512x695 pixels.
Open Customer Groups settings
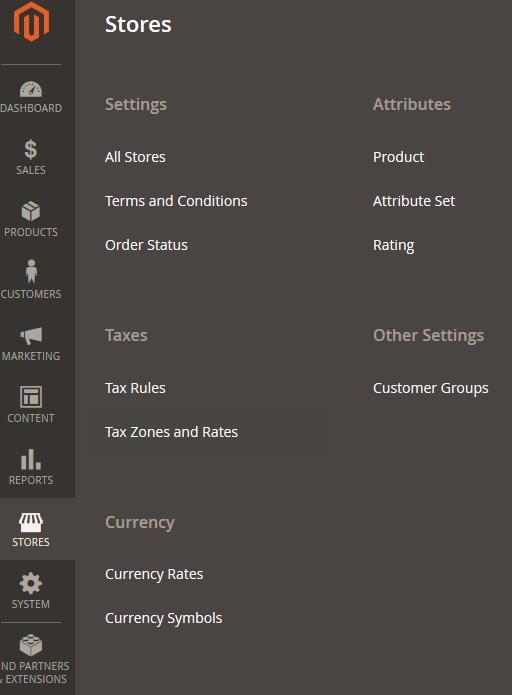[x=431, y=388]
